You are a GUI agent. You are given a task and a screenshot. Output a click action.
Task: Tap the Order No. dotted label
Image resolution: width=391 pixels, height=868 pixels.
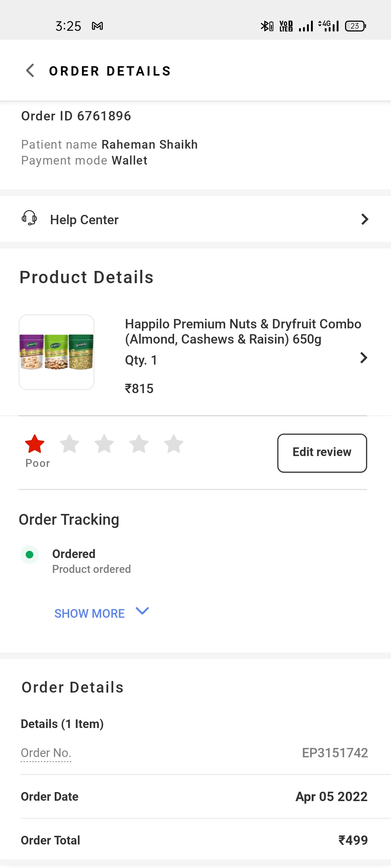click(46, 753)
